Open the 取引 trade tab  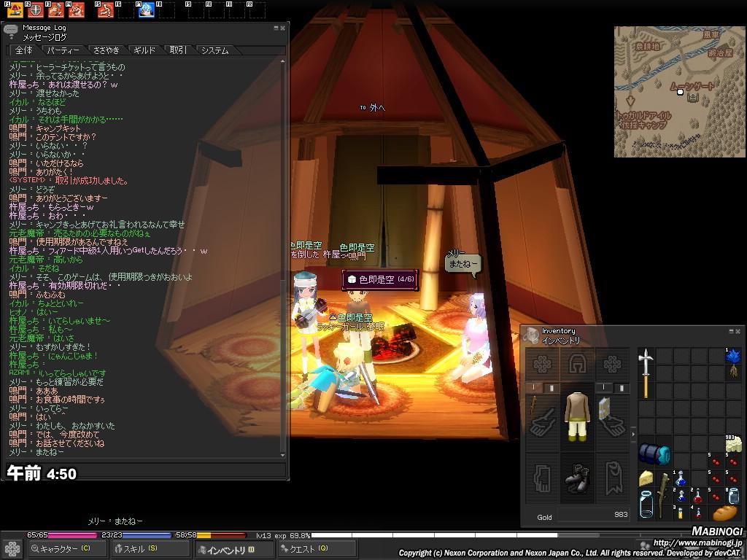178,50
